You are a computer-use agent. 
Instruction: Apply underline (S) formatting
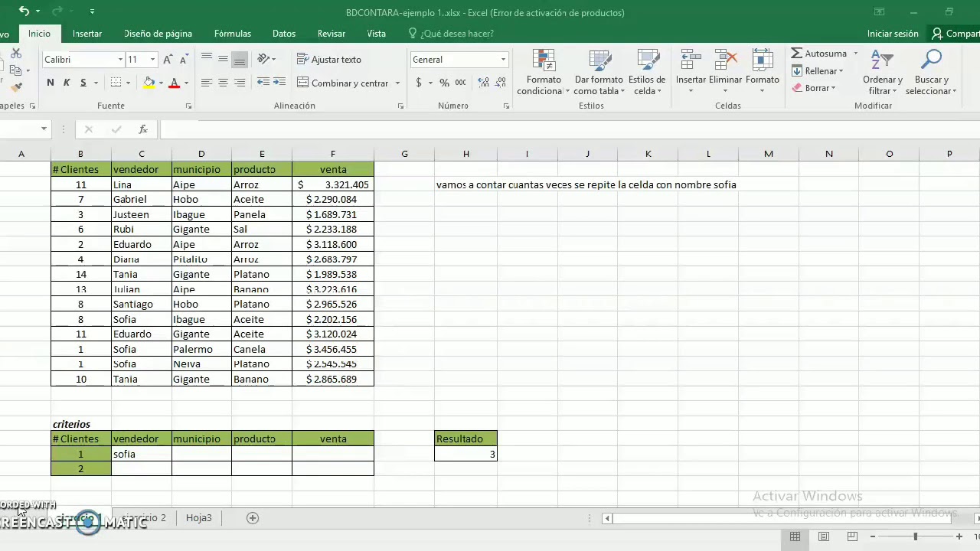(x=83, y=83)
